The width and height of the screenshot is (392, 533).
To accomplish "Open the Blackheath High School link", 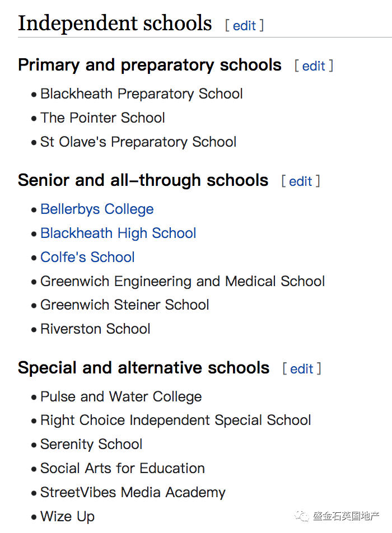I will 118,233.
